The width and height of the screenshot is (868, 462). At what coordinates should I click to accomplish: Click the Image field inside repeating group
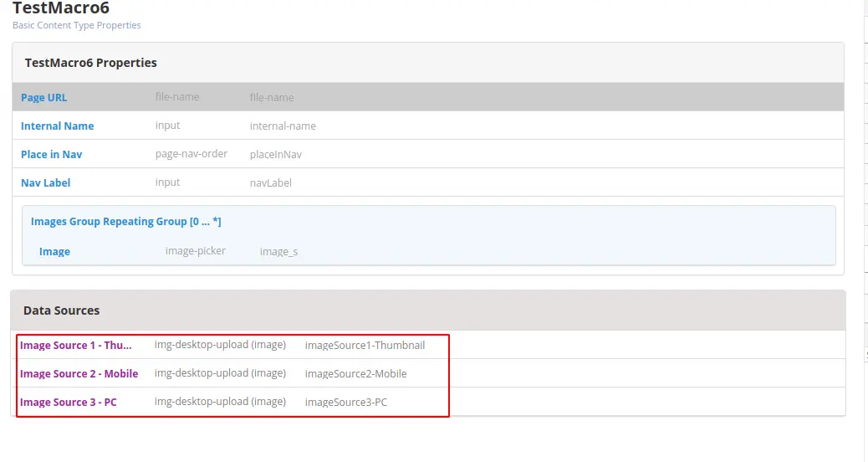[x=54, y=252]
